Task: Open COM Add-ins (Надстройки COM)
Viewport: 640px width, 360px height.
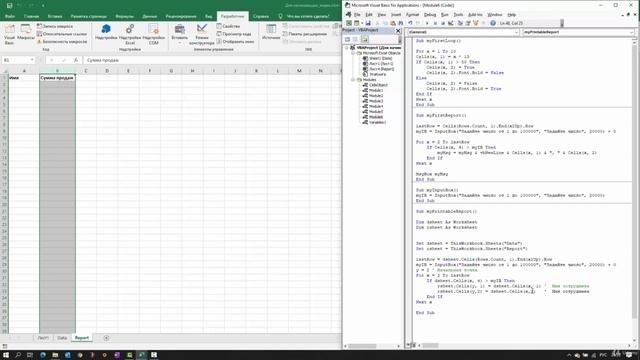Action: click(x=153, y=34)
